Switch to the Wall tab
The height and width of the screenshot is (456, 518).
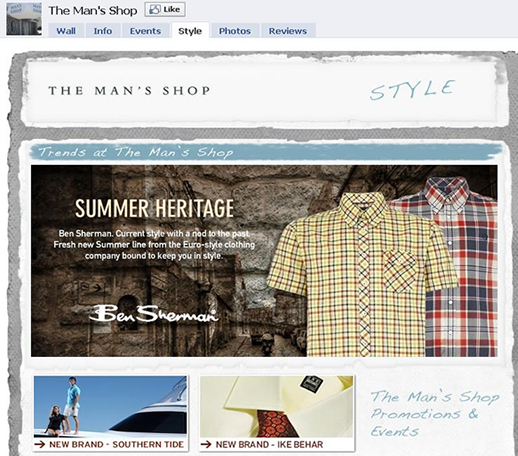click(66, 31)
